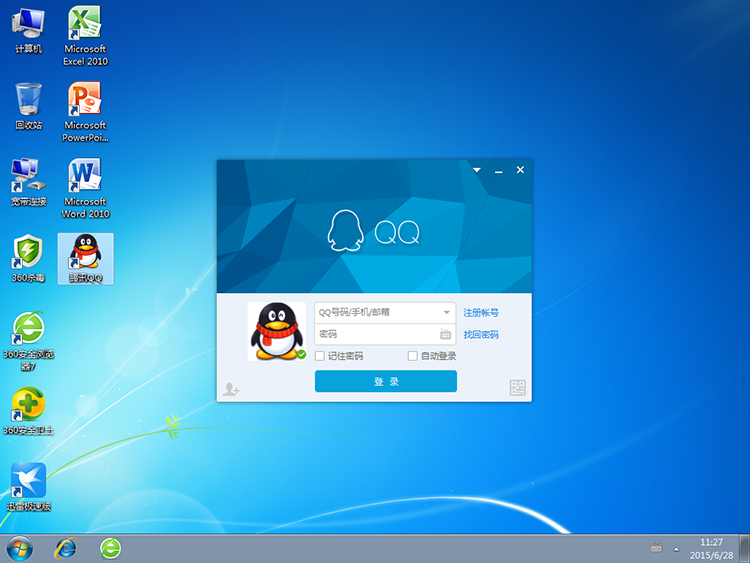Click the QQ号码/手机/邮箱 account field
Viewport: 750px width, 563px height.
[x=385, y=313]
